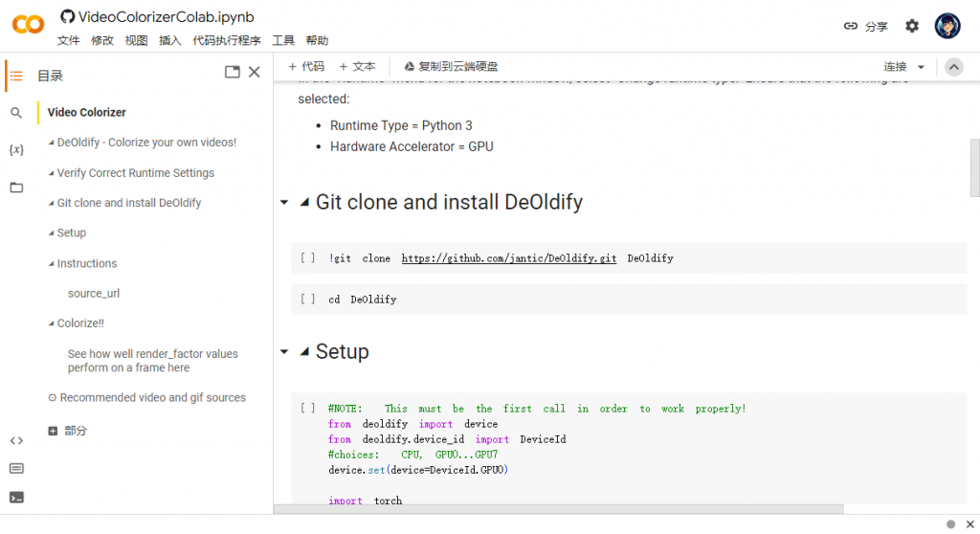Jump to Git clone and install DeOldify entry

pos(129,203)
